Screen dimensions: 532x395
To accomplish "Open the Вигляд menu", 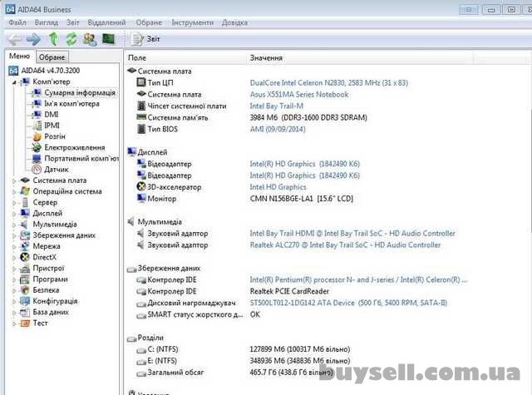I will pyautogui.click(x=47, y=22).
